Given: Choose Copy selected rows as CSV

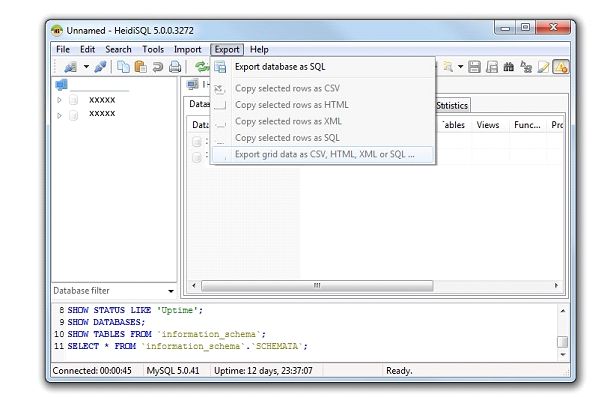Looking at the screenshot, I should point(323,88).
